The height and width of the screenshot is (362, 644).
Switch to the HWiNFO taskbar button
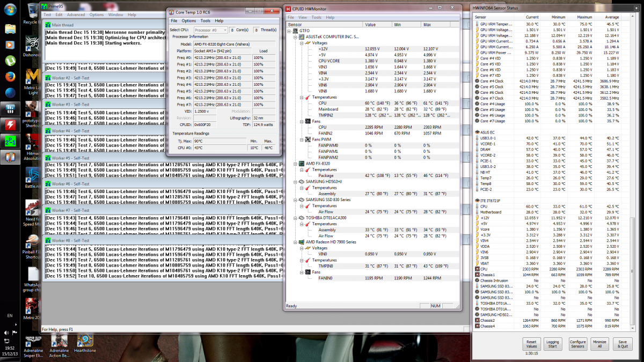click(10, 109)
